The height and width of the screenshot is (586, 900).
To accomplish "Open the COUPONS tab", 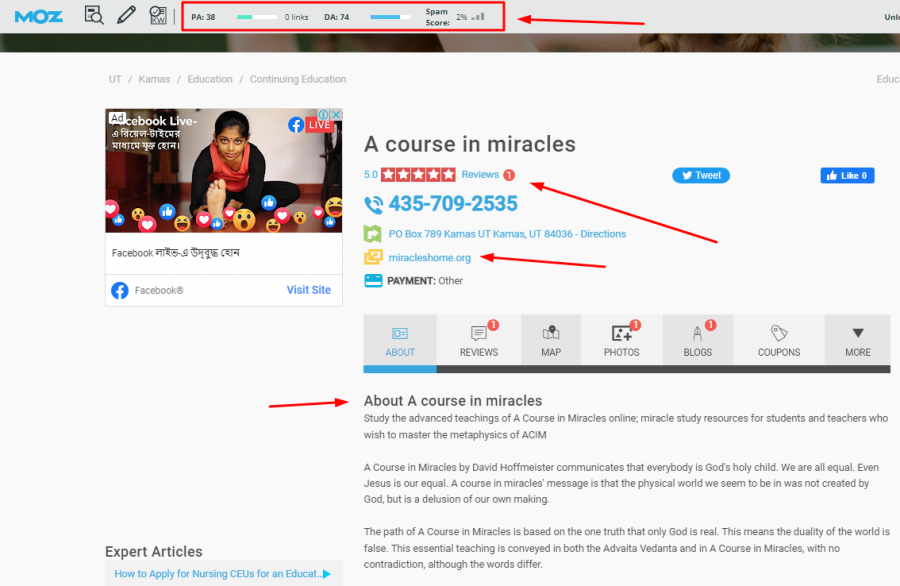I will 779,341.
